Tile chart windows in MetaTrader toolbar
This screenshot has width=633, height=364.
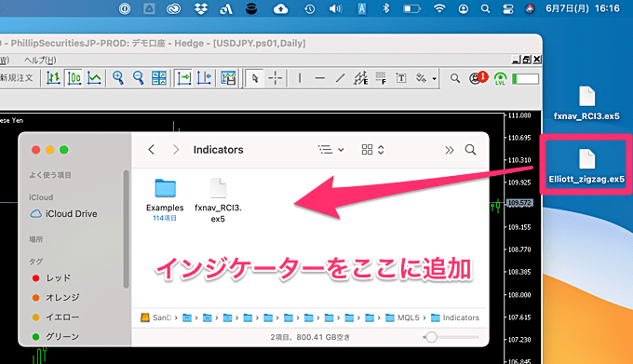tap(159, 78)
